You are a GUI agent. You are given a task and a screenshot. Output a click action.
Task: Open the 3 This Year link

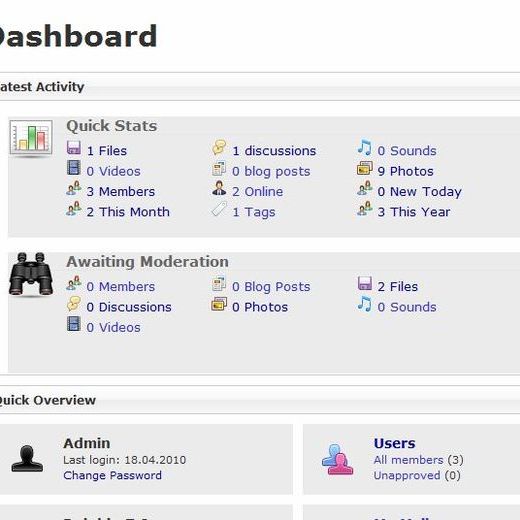(x=414, y=212)
